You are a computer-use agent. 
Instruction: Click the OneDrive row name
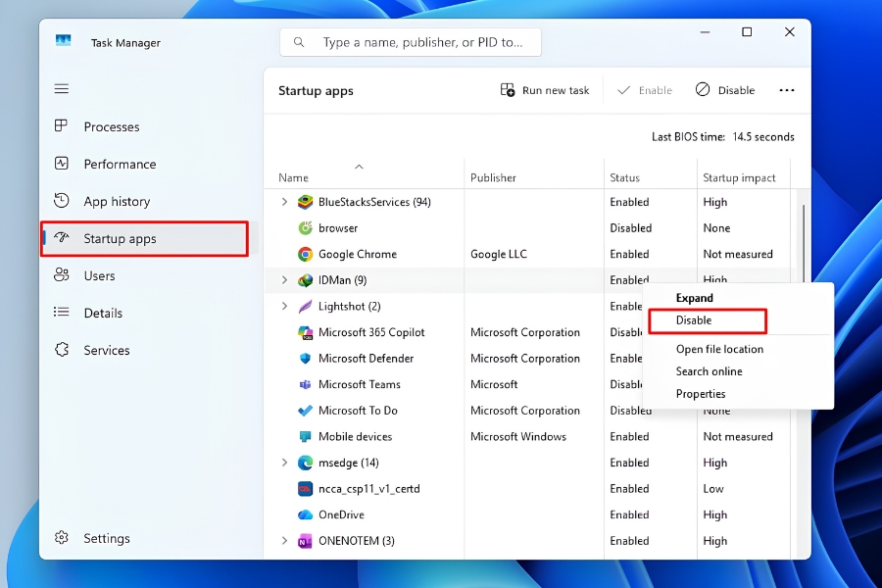341,514
